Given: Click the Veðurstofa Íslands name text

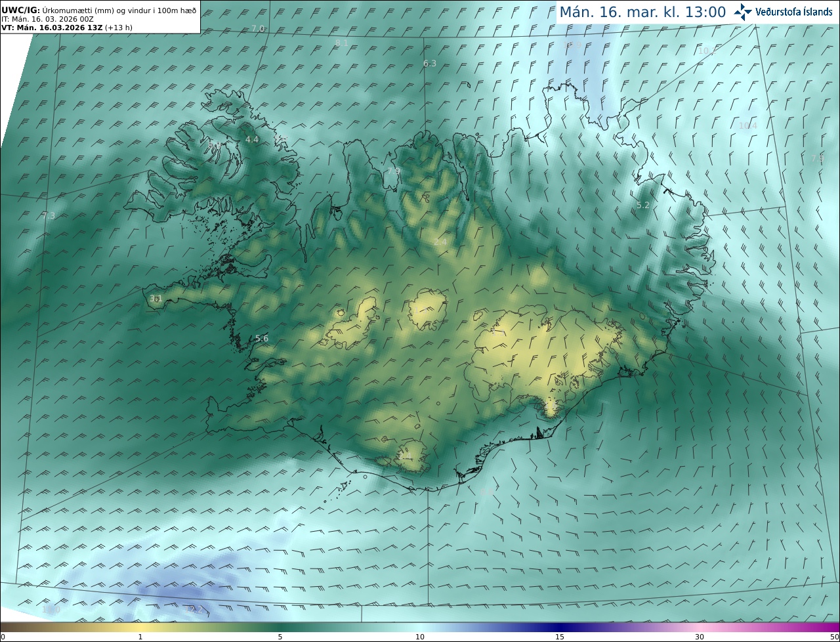Looking at the screenshot, I should click(794, 12).
